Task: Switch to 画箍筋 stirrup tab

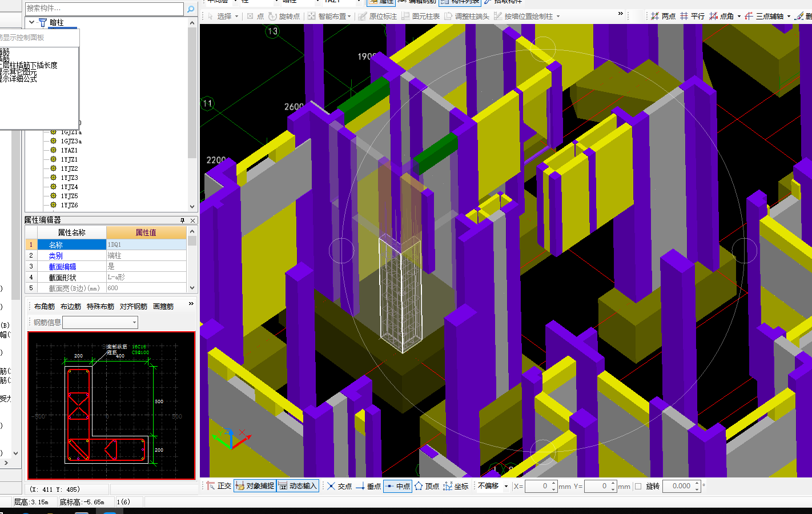Action: [x=163, y=307]
